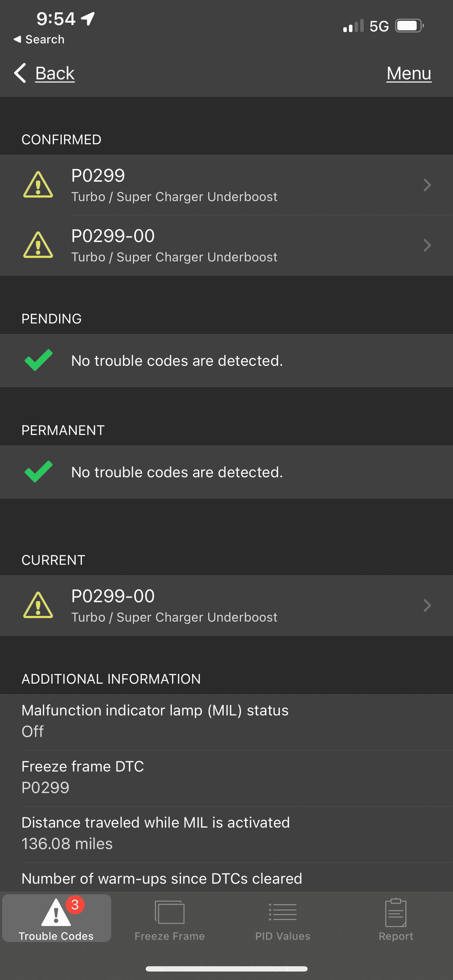Switch to the Freeze Frame tab
453x980 pixels.
pos(170,935)
